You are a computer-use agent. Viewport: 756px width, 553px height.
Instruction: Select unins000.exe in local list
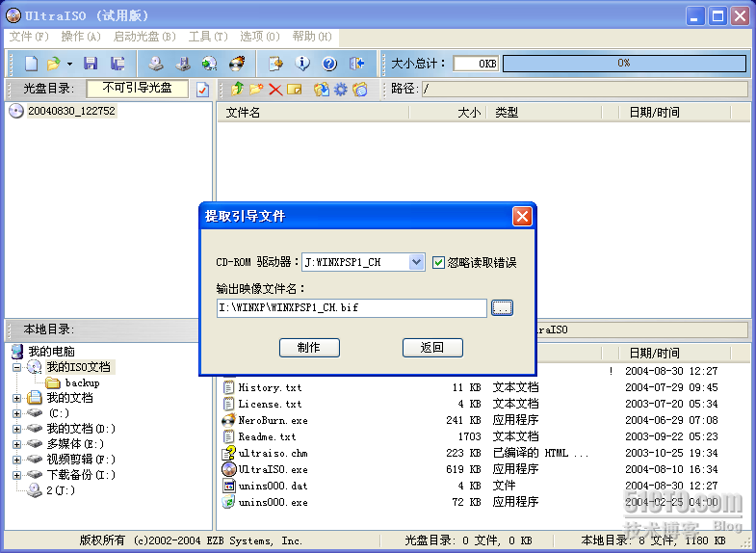click(x=273, y=502)
